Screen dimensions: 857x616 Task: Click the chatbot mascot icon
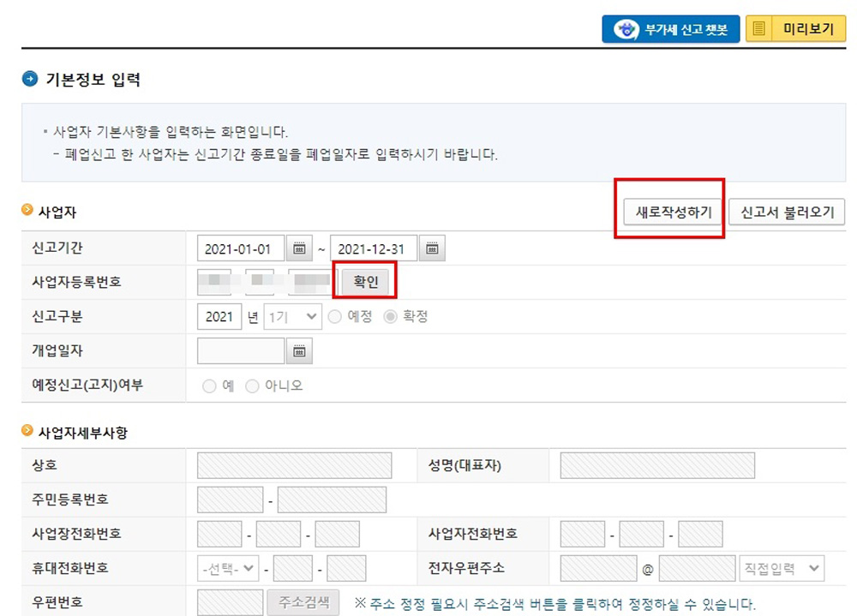pyautogui.click(x=626, y=29)
